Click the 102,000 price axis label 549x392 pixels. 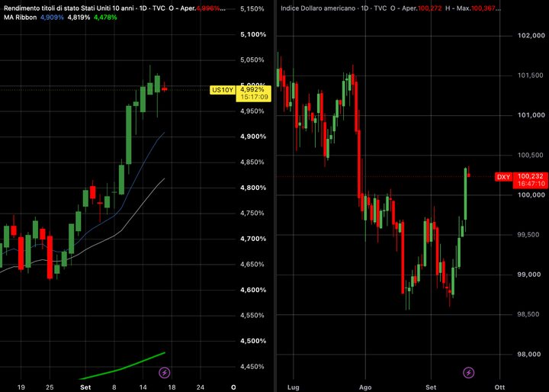(531, 35)
